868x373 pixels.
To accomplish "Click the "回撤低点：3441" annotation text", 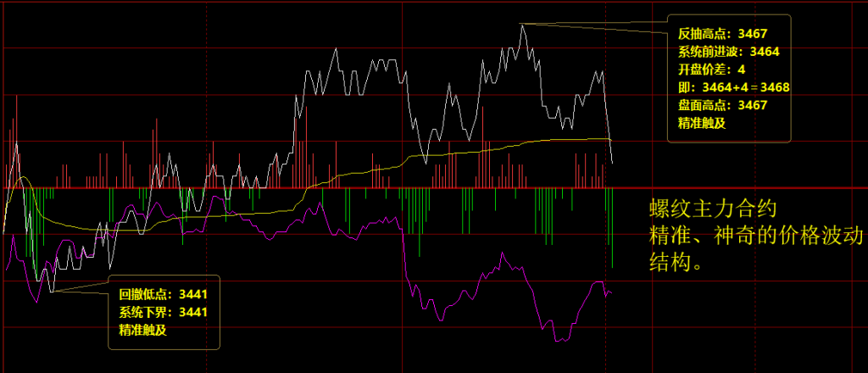I will [x=163, y=294].
